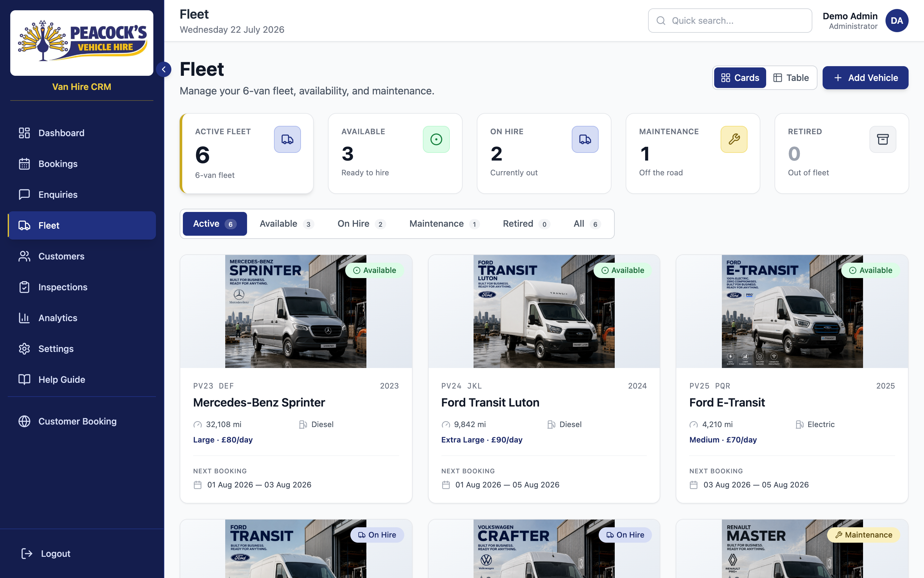Open the Renault Master card image
This screenshot has width=924, height=578.
tap(792, 548)
